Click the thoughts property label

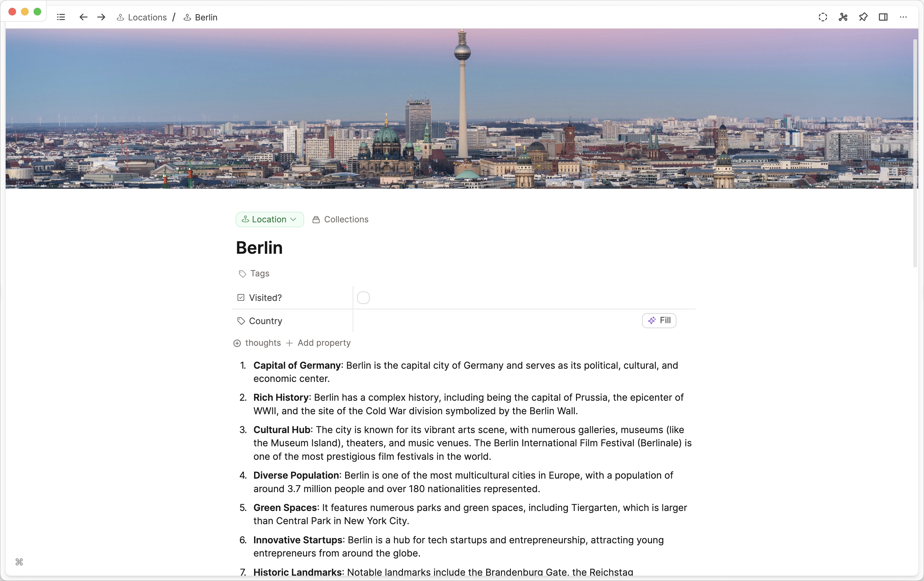point(263,343)
